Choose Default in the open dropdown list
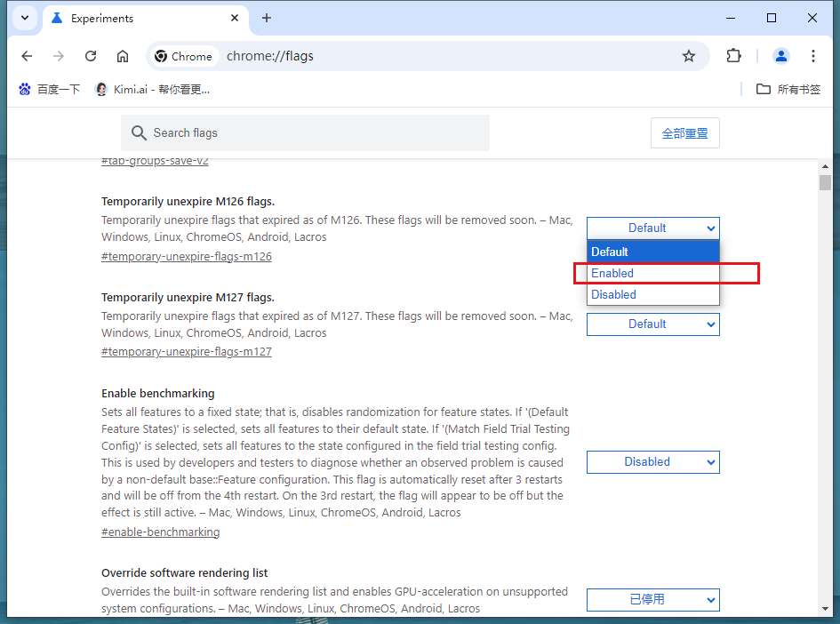Image resolution: width=840 pixels, height=624 pixels. point(652,252)
